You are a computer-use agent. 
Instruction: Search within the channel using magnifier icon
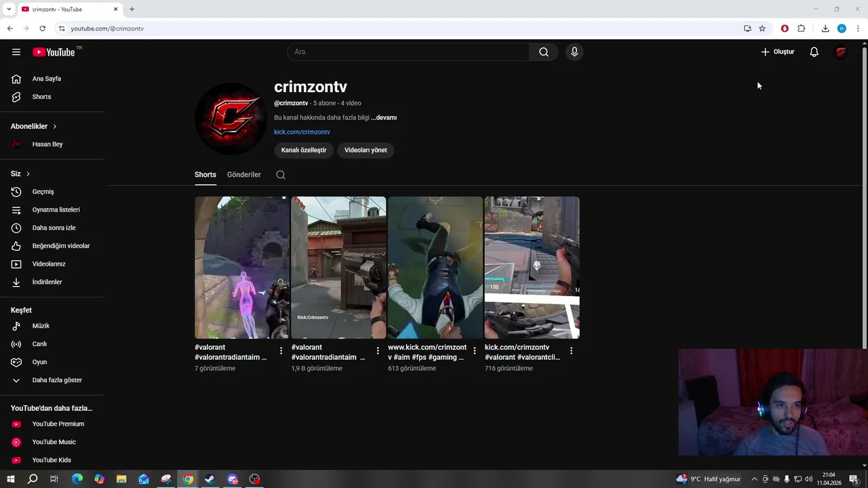[x=281, y=175]
